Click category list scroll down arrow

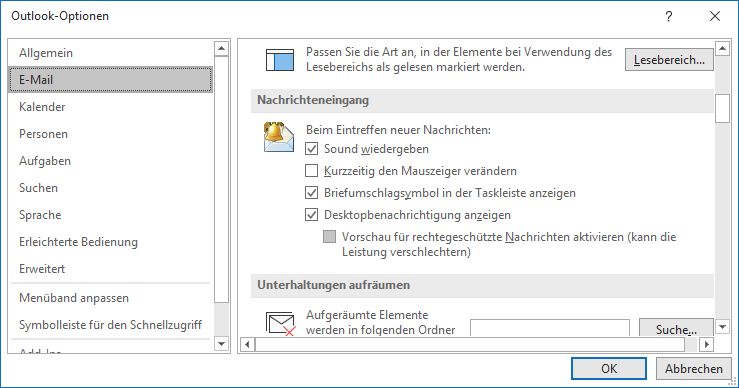tap(222, 344)
